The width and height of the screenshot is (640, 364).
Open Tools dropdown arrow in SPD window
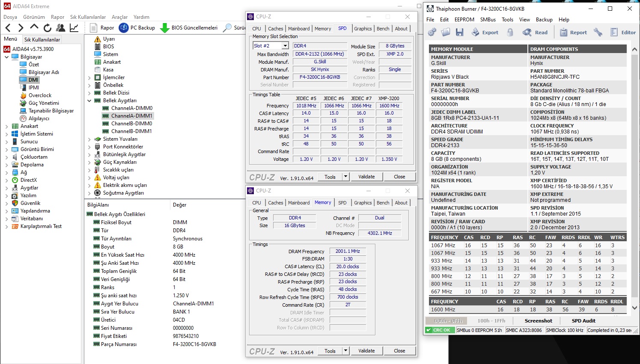(x=345, y=177)
